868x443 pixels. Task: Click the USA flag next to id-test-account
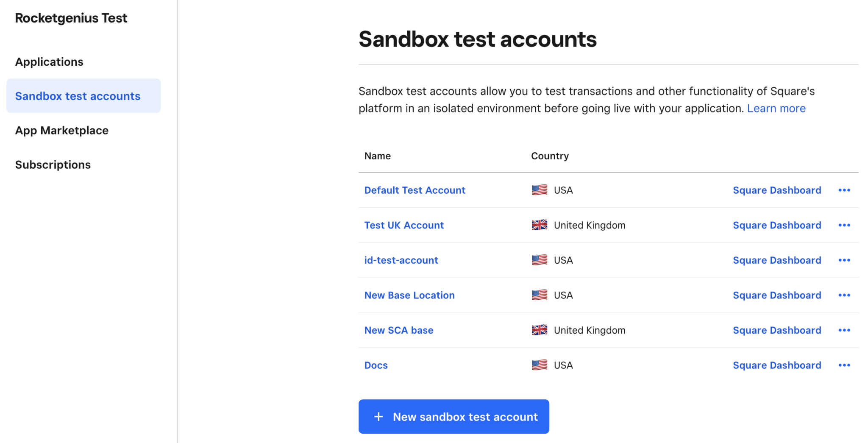click(539, 260)
